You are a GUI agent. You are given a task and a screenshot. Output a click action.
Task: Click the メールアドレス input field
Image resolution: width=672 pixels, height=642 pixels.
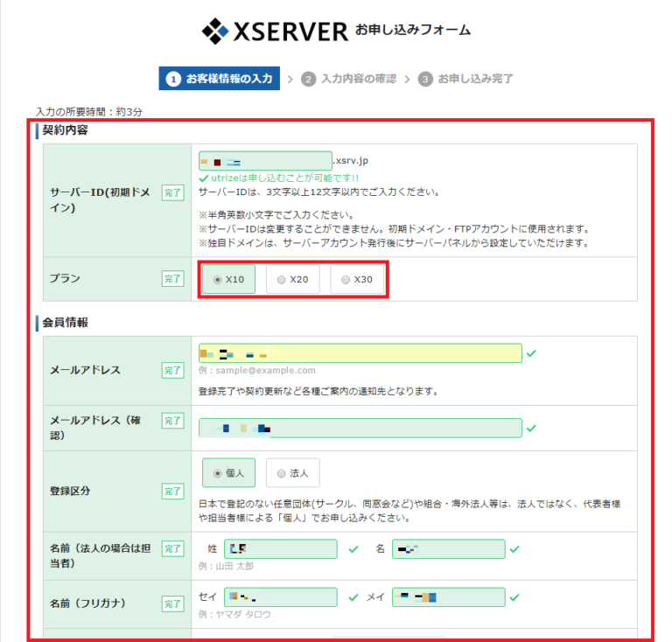click(360, 353)
